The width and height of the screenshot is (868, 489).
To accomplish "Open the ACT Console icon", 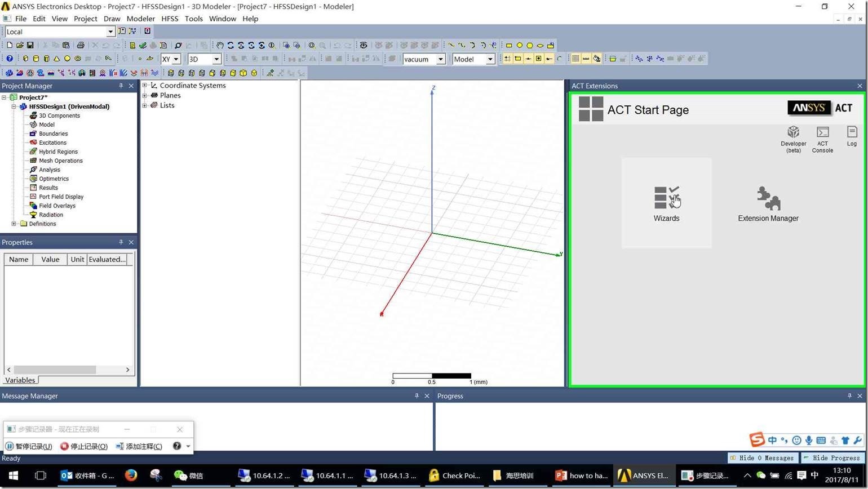I will 822,139.
